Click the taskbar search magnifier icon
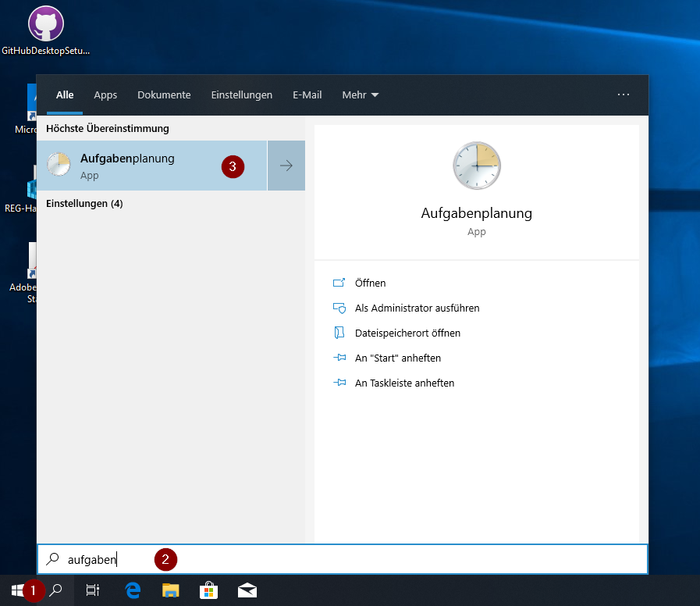This screenshot has width=700, height=606. [x=56, y=590]
